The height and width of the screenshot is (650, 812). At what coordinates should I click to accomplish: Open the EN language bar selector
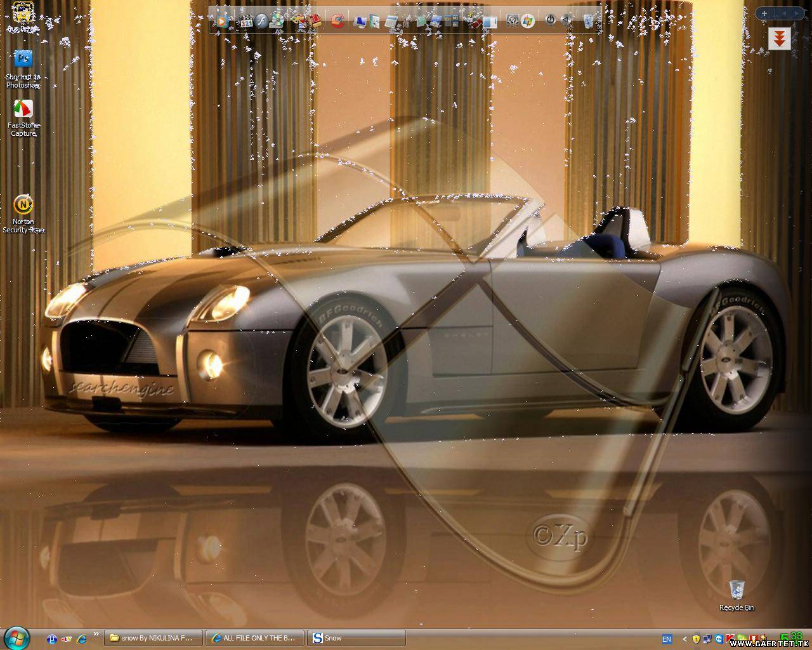coord(667,639)
